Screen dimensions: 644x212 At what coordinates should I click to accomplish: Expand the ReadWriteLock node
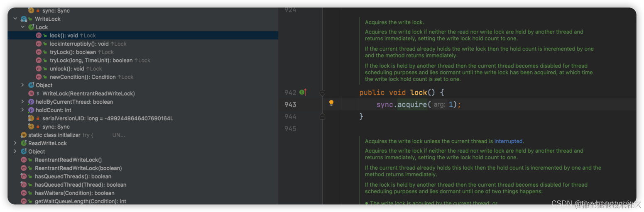(x=15, y=144)
